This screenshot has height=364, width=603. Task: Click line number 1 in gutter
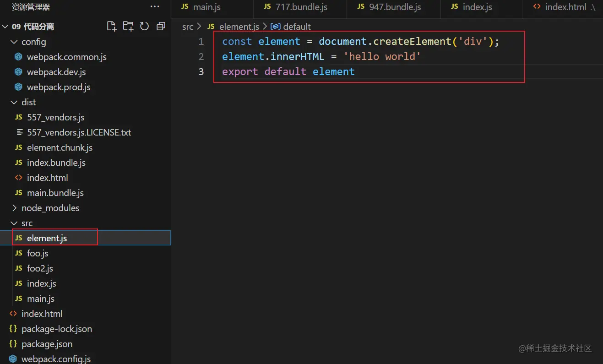tap(201, 42)
